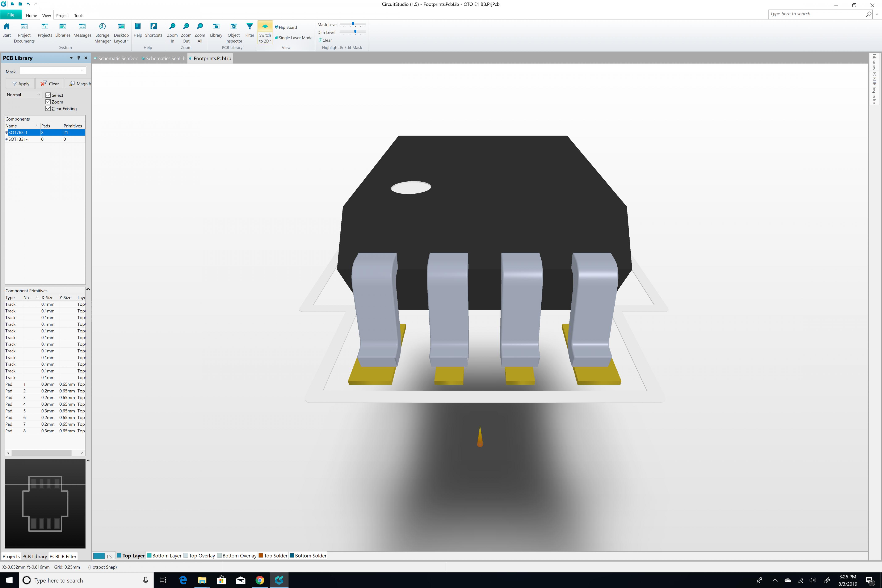Screen dimensions: 882x588
Task: Open the Windows Start menu
Action: (9, 580)
